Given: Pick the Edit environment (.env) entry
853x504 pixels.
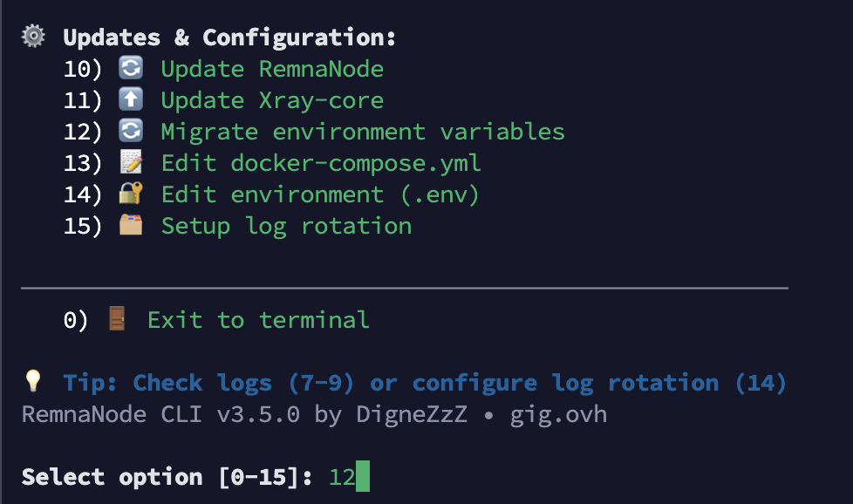Looking at the screenshot, I should (x=320, y=194).
